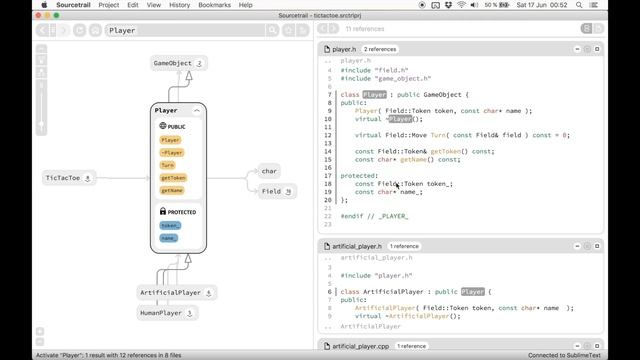640x360 pixels.
Task: Show player.h as snippets
Action: [587, 49]
